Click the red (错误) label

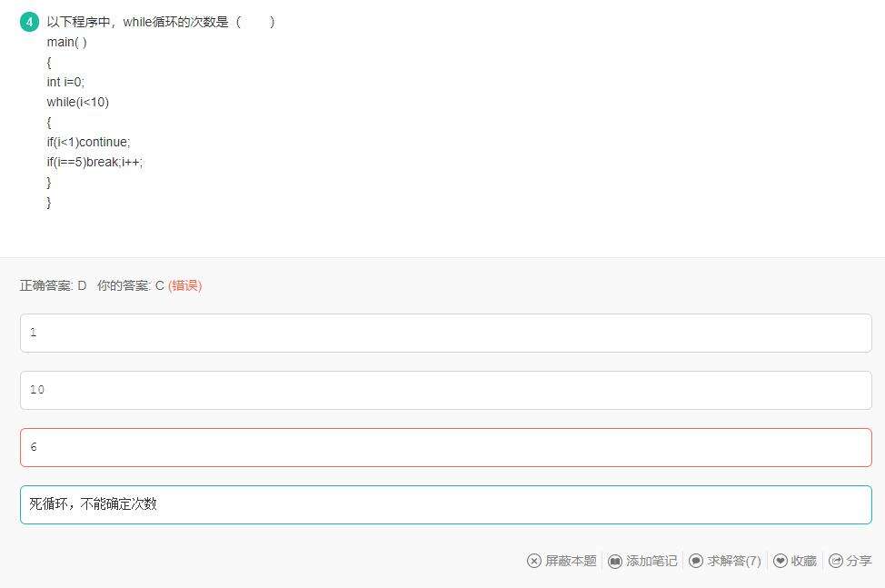point(184,285)
